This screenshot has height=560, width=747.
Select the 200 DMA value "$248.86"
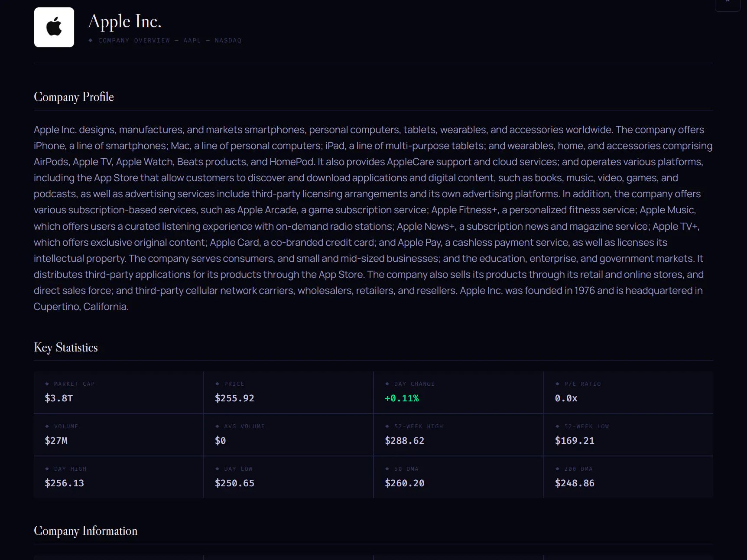click(x=575, y=483)
